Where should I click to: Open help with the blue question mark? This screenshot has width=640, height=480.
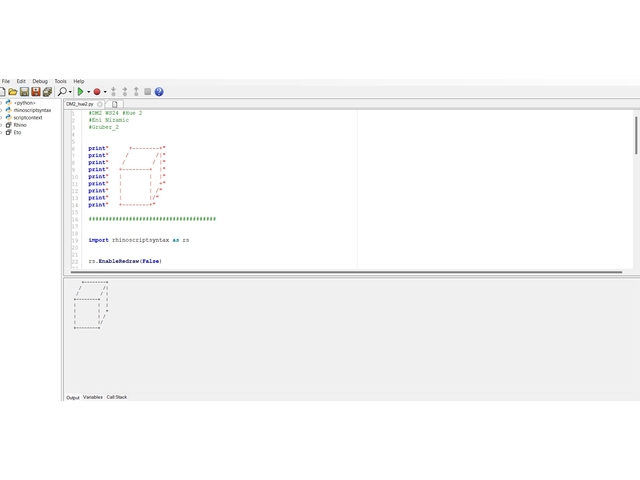(159, 92)
